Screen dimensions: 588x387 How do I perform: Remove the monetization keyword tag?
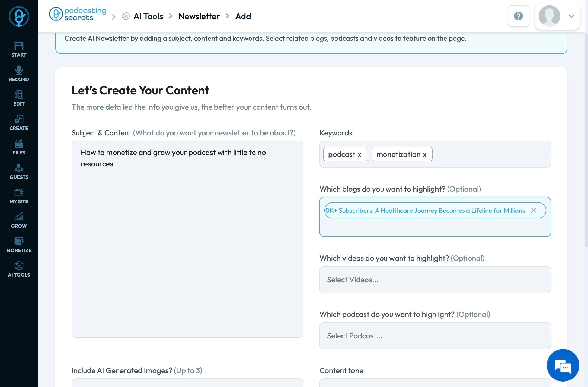424,154
